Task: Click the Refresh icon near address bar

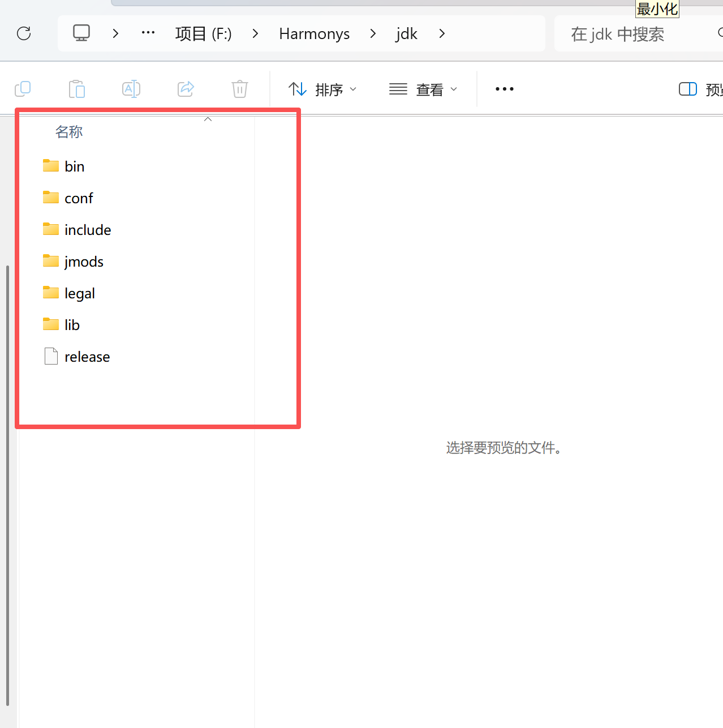Action: tap(24, 34)
